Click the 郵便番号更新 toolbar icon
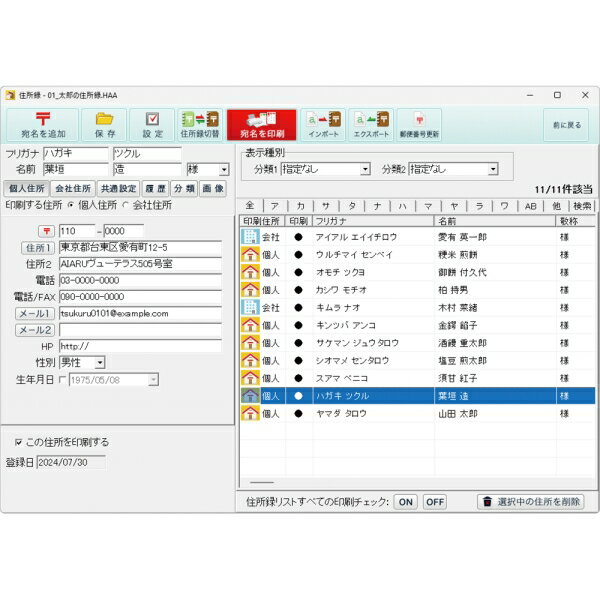The height and width of the screenshot is (600, 600). point(419,119)
